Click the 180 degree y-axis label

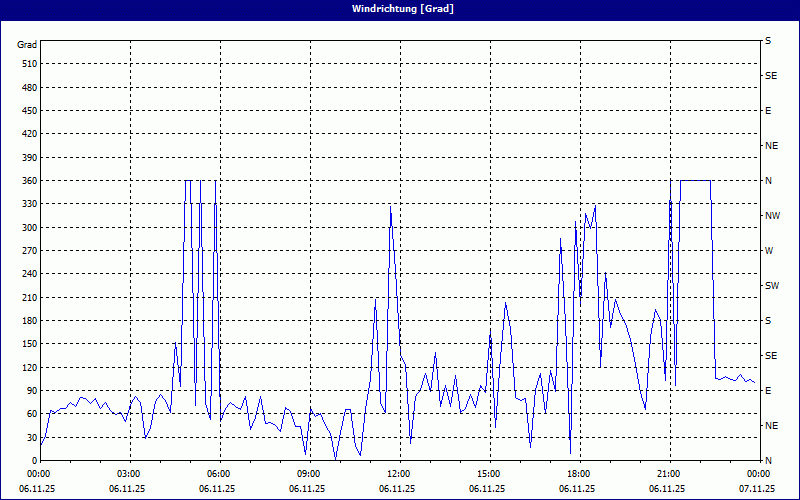click(x=28, y=321)
